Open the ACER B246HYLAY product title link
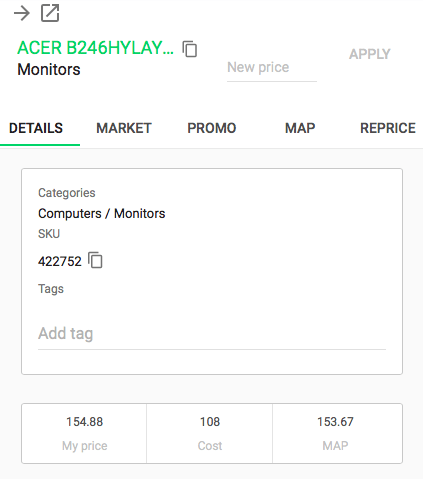The image size is (423, 479). [95, 48]
